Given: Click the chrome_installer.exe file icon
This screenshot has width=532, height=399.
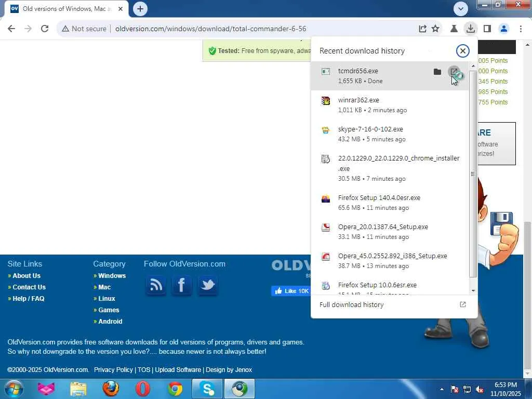Looking at the screenshot, I should (325, 159).
